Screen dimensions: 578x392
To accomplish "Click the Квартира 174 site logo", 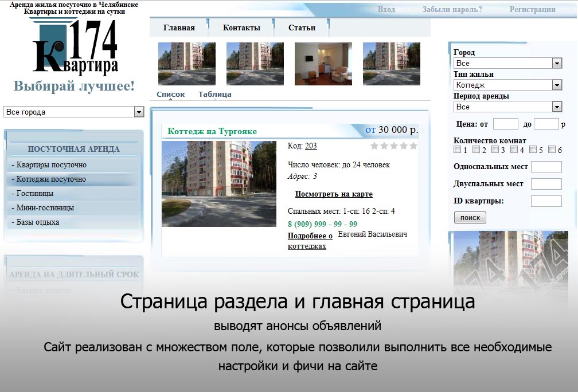I will click(x=75, y=46).
